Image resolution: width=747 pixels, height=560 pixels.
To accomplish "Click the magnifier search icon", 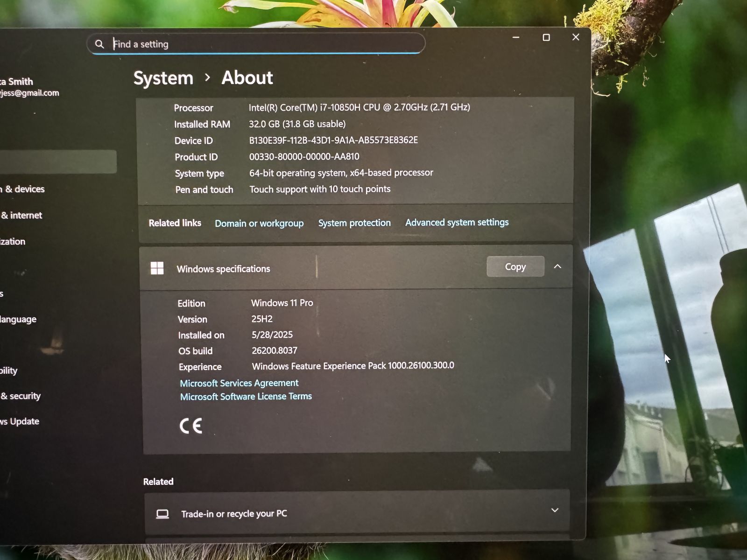I will click(x=99, y=44).
